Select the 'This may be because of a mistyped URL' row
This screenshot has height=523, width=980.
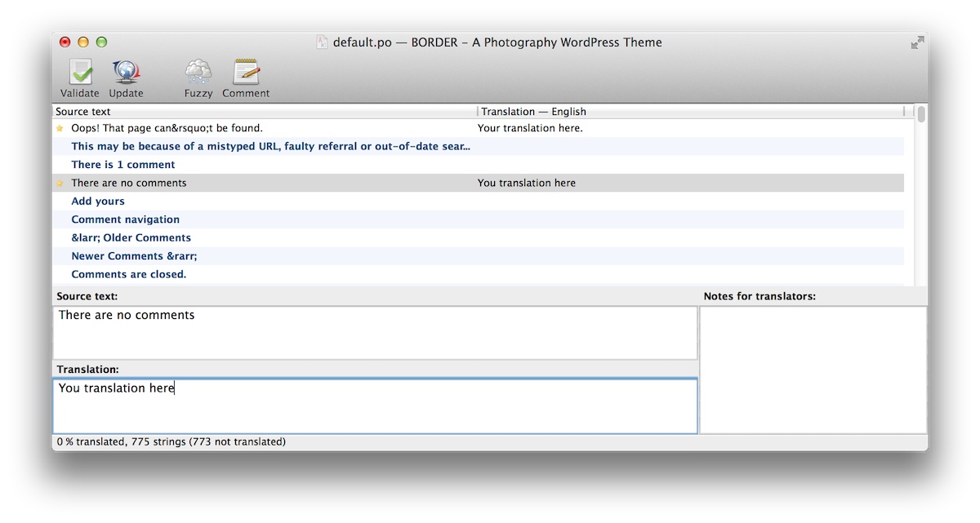[x=269, y=147]
